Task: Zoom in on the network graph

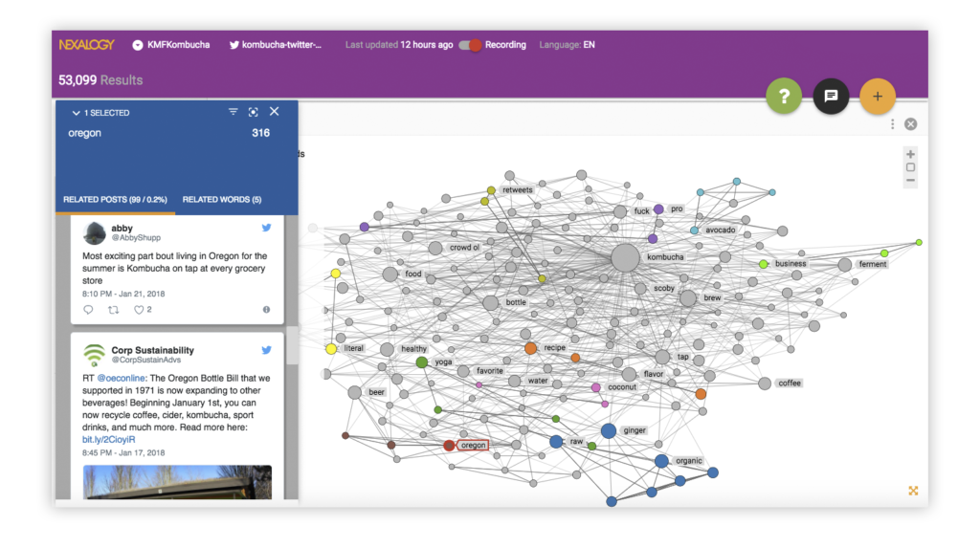Action: coord(910,154)
